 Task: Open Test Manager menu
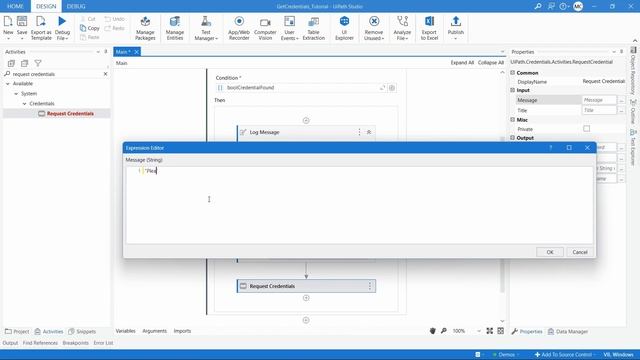206,28
